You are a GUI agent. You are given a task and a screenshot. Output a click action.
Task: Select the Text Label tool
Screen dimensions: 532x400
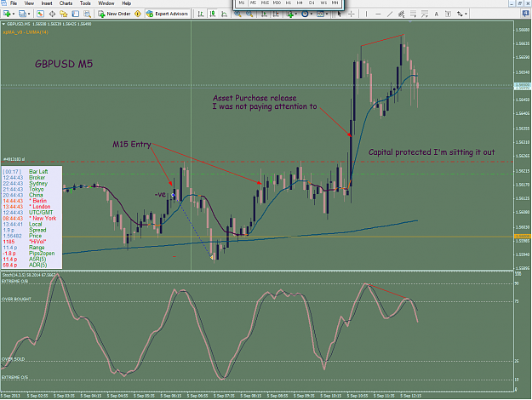[448, 14]
